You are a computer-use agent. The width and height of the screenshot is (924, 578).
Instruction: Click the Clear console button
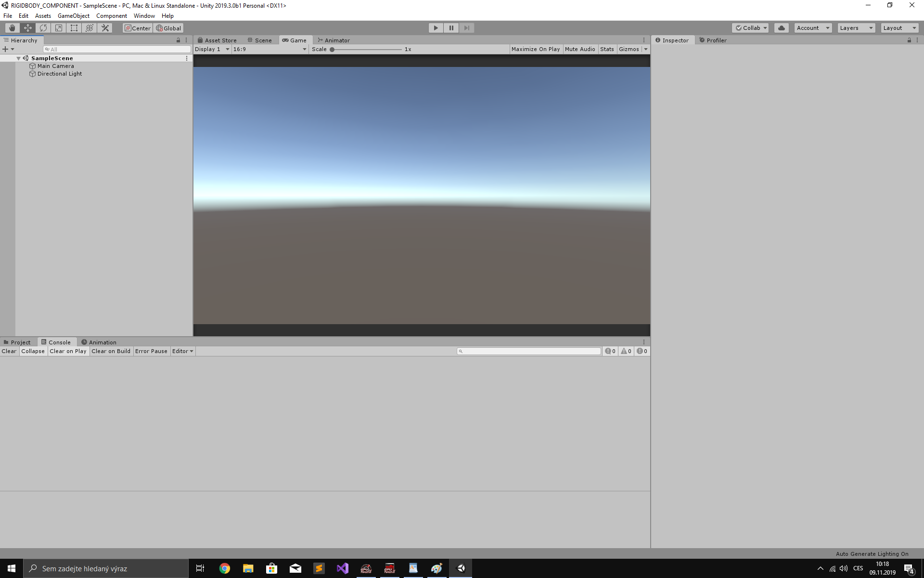tap(9, 351)
